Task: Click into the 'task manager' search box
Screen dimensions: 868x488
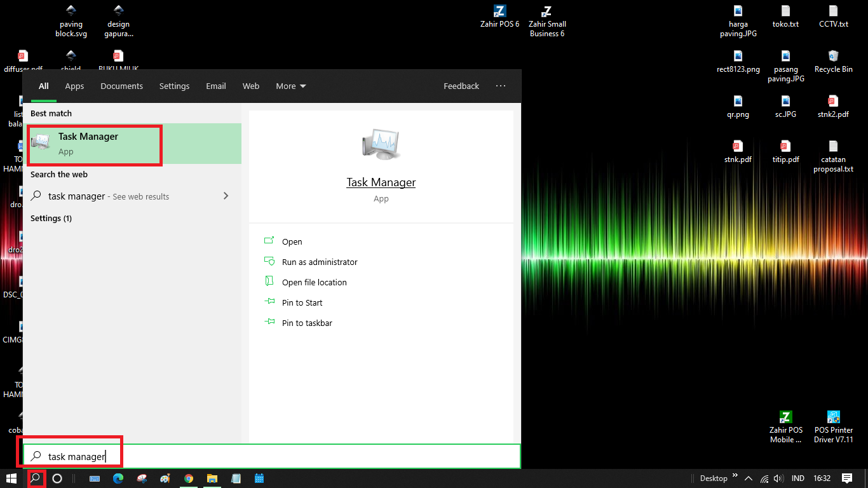Action: point(272,456)
